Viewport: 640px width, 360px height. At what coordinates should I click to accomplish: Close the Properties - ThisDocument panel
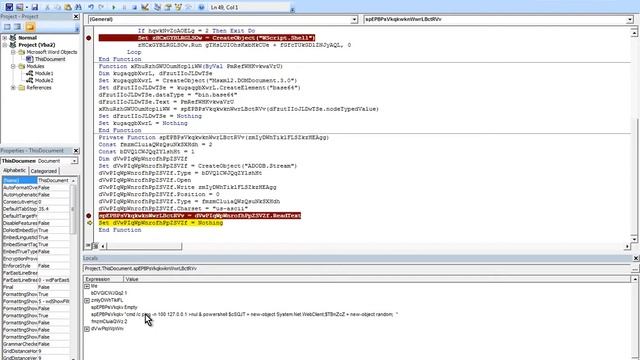[76, 151]
